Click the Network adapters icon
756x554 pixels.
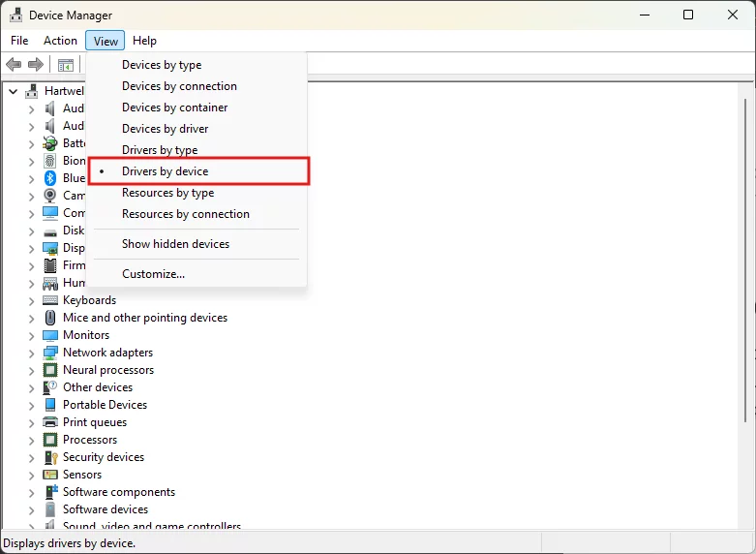50,353
